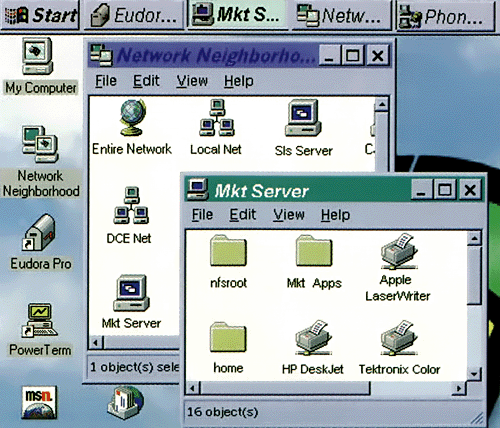Select the Tektronix Color printer icon
Viewport: 500px width, 428px height.
pos(399,337)
